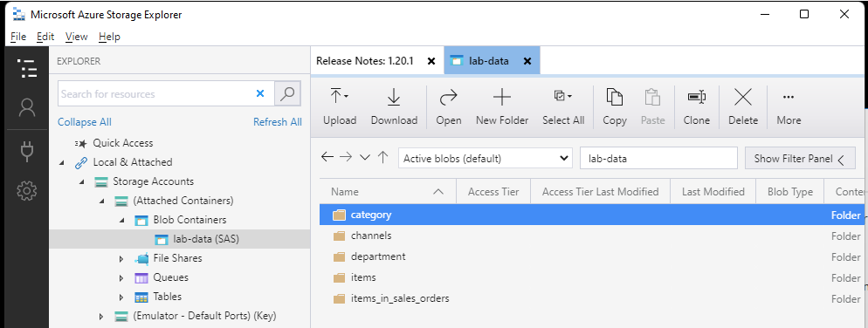The image size is (868, 328).
Task: Select the File Shares tree label
Action: click(x=177, y=258)
